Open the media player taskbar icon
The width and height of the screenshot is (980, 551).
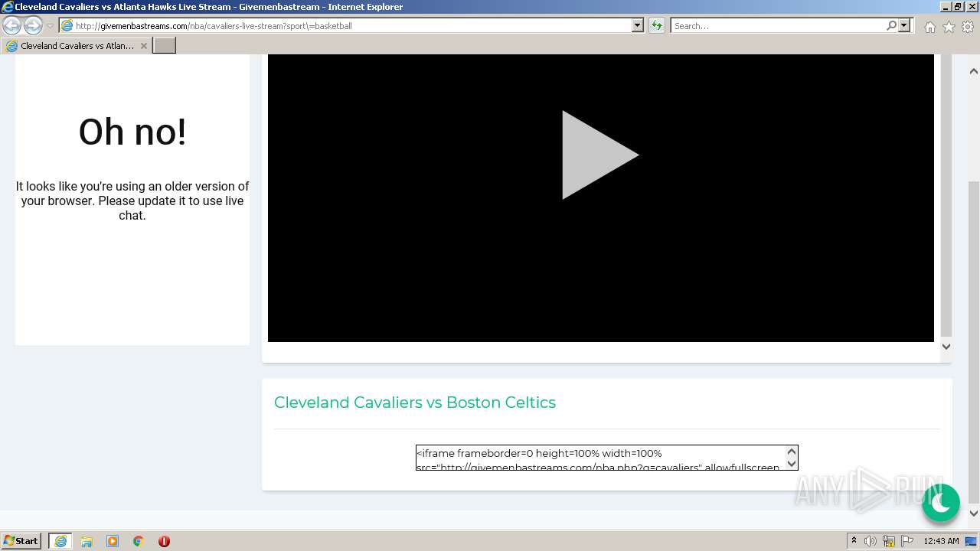(x=113, y=541)
